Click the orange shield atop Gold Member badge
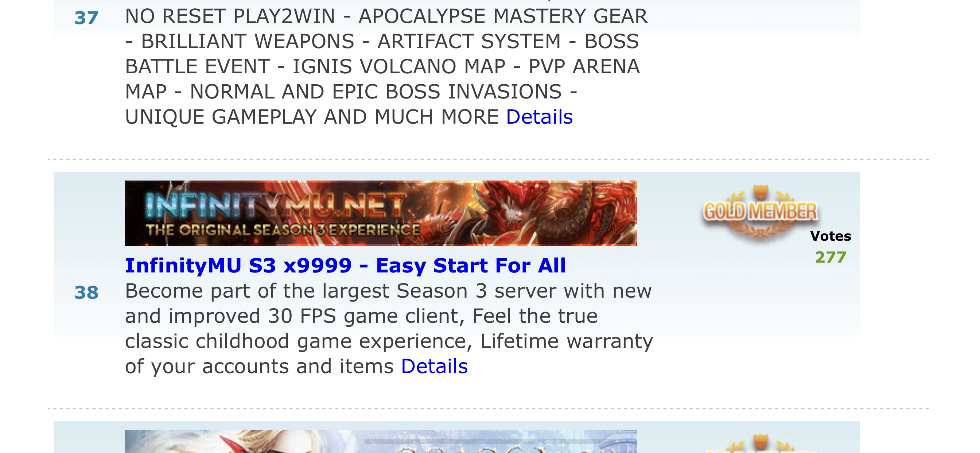The width and height of the screenshot is (980, 453). coord(761,192)
